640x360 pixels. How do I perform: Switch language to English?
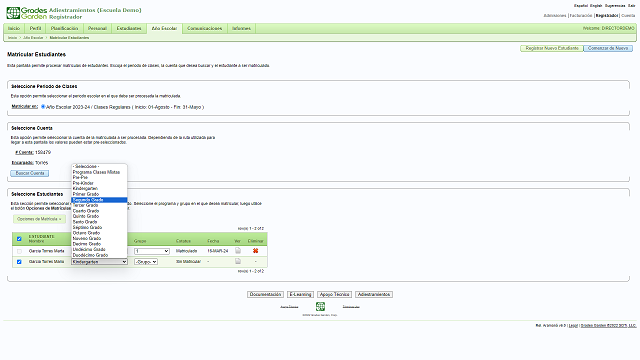[596, 6]
